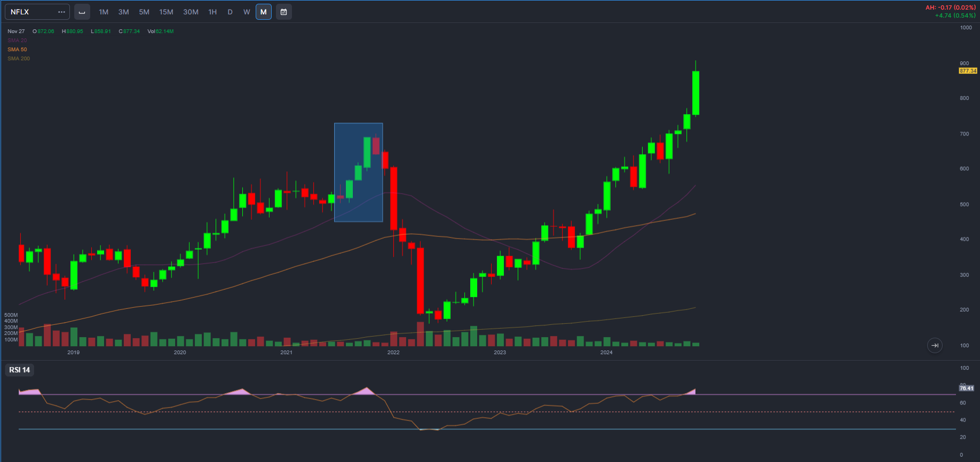Screen dimensions: 980x462
Task: Click the active M monthly timeframe
Action: [264, 12]
